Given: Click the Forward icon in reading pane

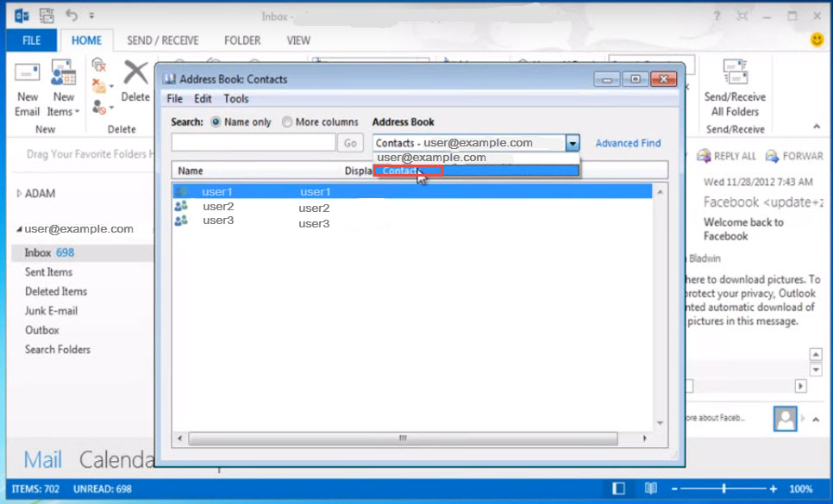Looking at the screenshot, I should click(x=772, y=156).
